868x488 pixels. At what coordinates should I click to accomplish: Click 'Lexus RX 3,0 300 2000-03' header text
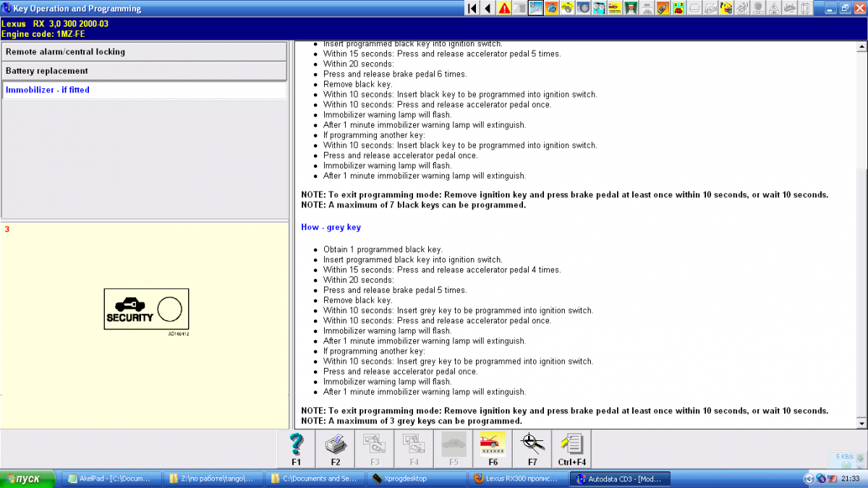tap(55, 24)
